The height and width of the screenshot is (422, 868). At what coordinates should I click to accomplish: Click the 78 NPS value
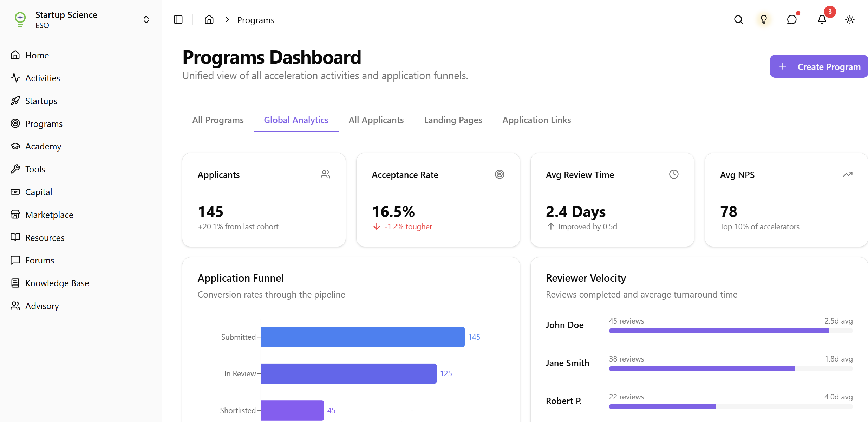(x=729, y=212)
